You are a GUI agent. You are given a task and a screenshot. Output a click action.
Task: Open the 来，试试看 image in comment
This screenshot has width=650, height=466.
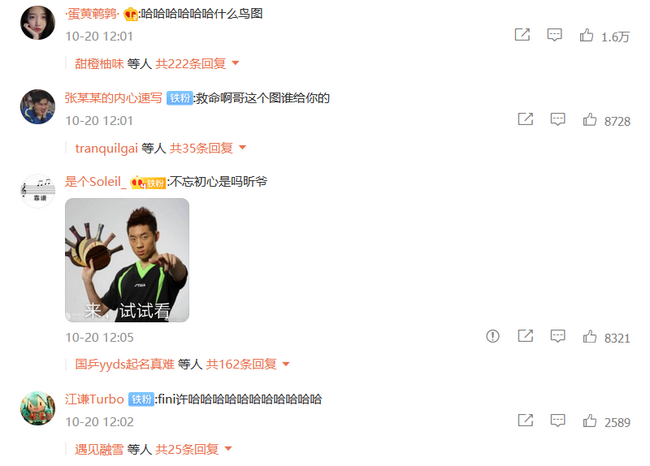coord(127,260)
